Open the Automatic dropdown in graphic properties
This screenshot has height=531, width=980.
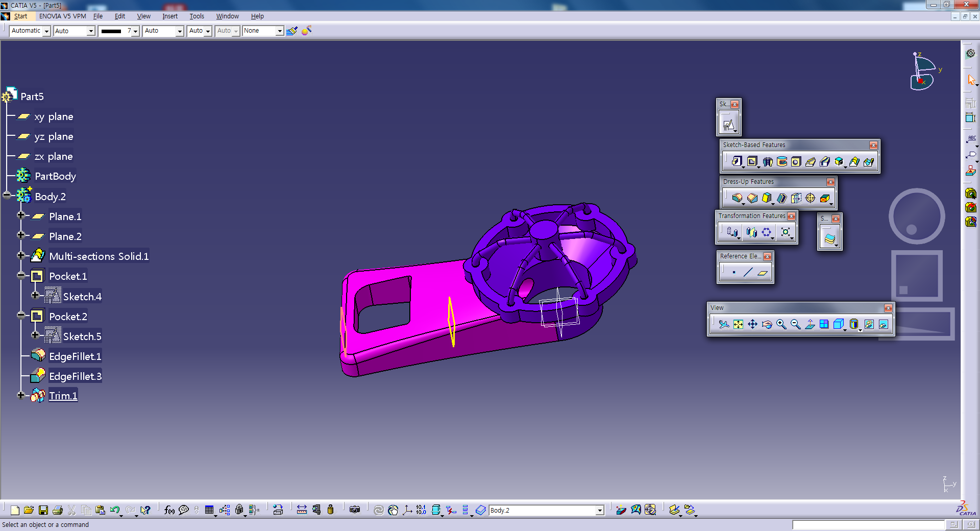[46, 31]
